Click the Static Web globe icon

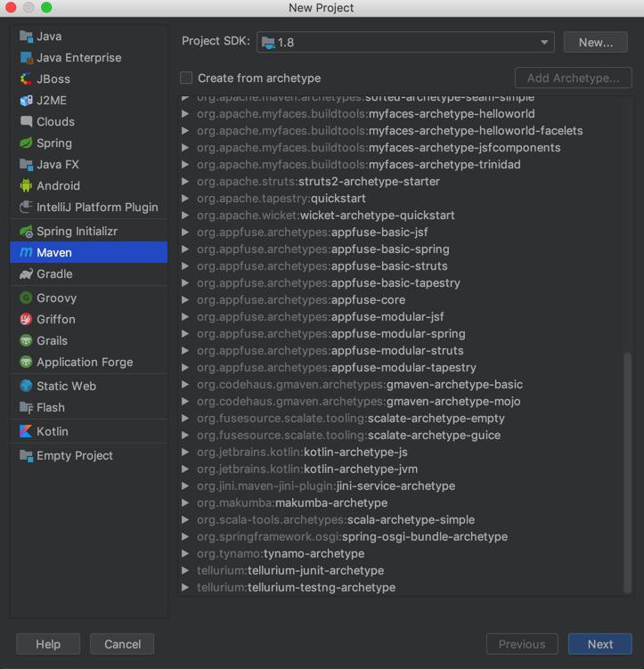[x=26, y=386]
